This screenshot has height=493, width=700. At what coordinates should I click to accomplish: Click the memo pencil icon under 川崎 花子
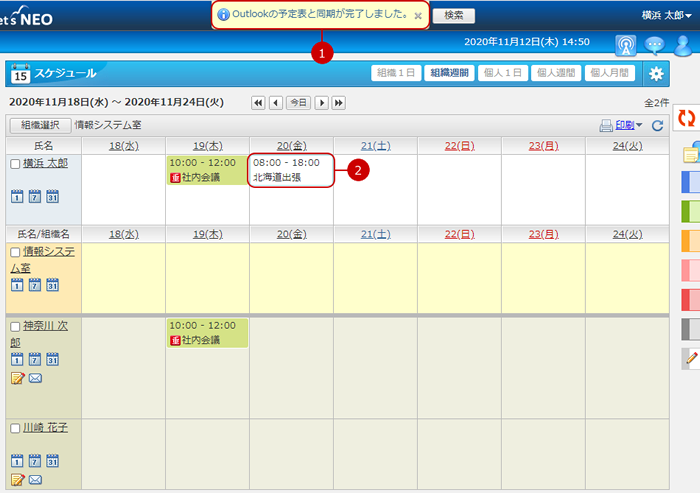(17, 480)
